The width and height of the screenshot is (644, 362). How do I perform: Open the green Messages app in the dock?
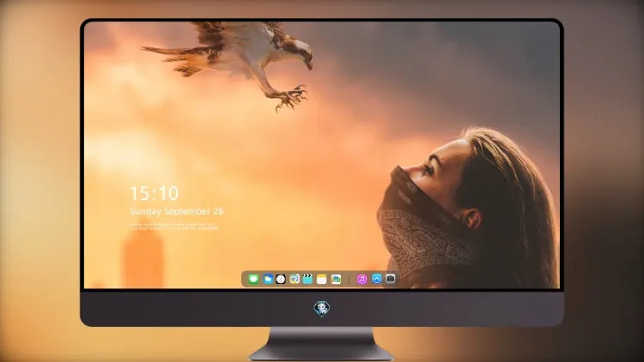tap(253, 279)
